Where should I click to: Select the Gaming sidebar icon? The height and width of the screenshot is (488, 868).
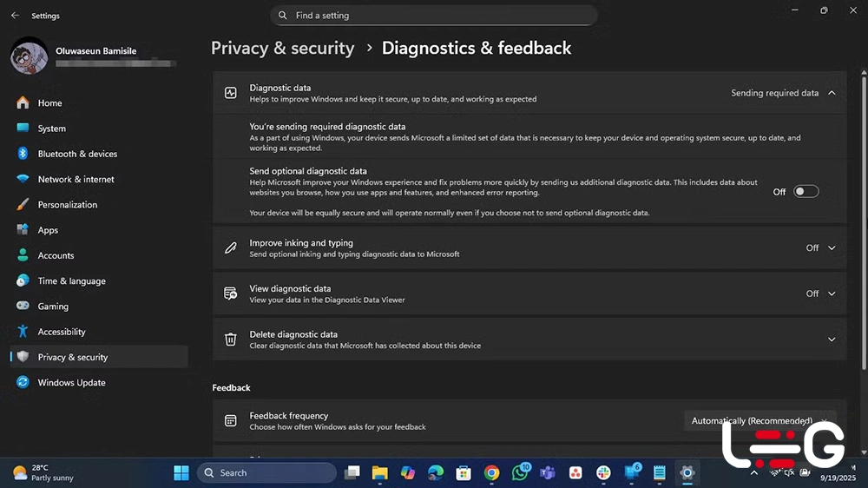(23, 307)
